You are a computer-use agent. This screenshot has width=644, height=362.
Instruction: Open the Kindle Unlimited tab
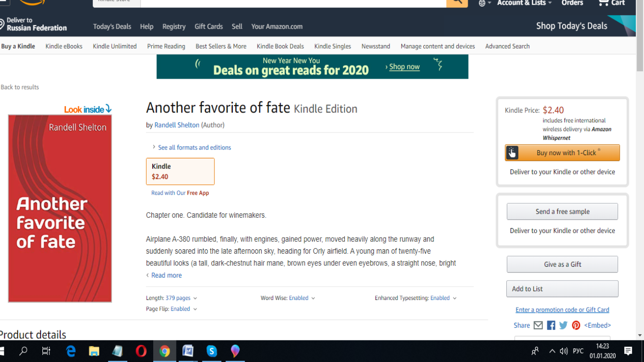pyautogui.click(x=115, y=46)
